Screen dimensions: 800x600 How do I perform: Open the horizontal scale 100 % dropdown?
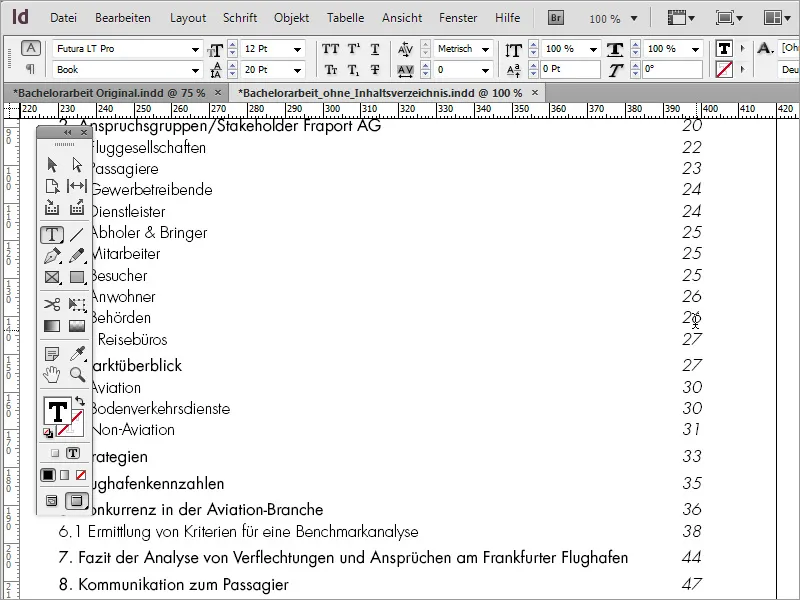(695, 49)
